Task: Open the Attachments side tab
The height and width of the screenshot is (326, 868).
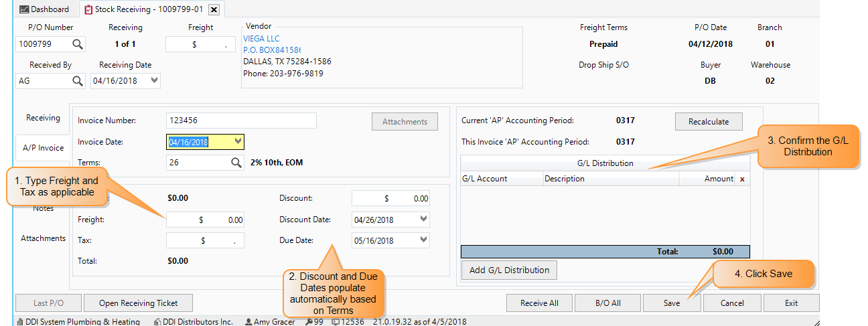Action: pos(43,238)
